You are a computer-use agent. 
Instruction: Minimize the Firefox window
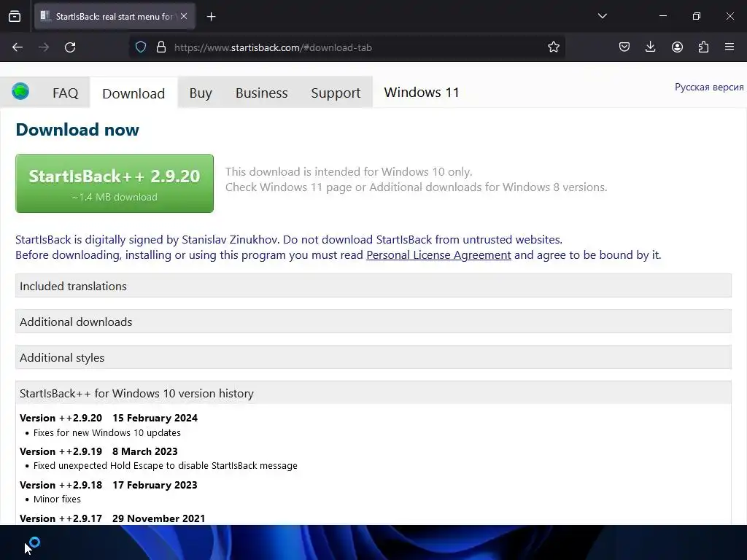(662, 16)
